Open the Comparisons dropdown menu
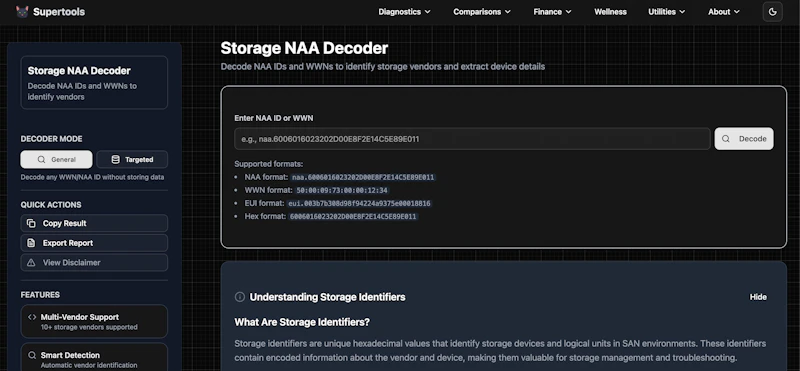This screenshot has width=800, height=371. click(482, 12)
